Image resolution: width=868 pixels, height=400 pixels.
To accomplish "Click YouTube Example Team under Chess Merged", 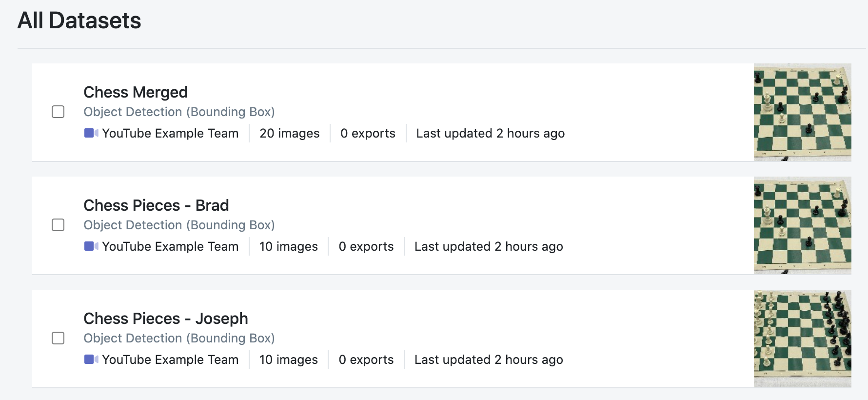I will coord(170,133).
